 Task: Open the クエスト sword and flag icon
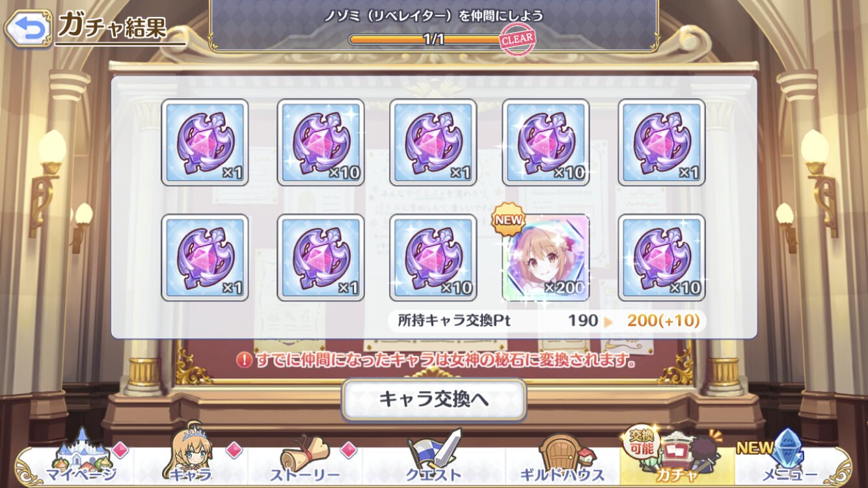click(x=433, y=455)
